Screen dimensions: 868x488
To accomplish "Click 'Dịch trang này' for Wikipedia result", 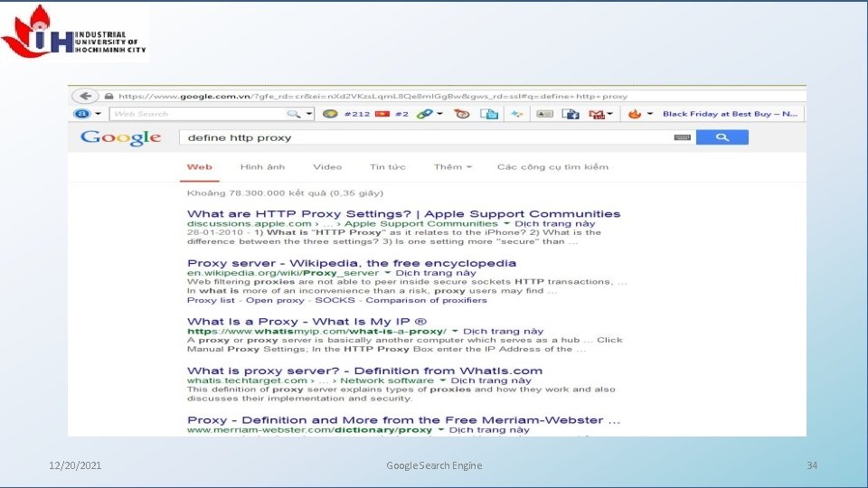I will 436,273.
